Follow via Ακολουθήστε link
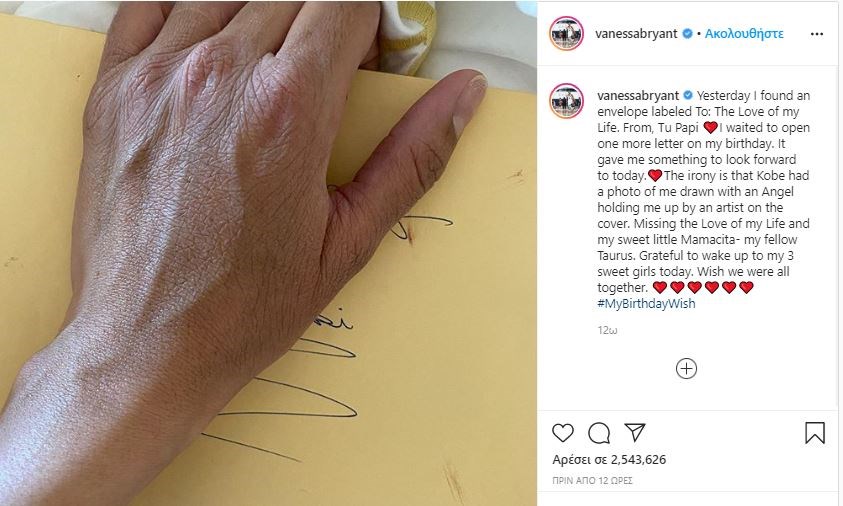 coord(744,33)
